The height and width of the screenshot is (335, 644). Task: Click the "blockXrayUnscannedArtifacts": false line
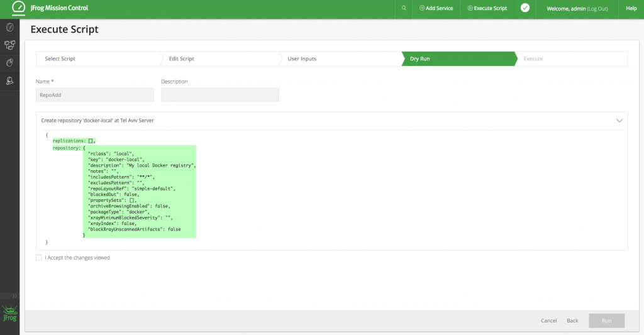click(x=135, y=229)
